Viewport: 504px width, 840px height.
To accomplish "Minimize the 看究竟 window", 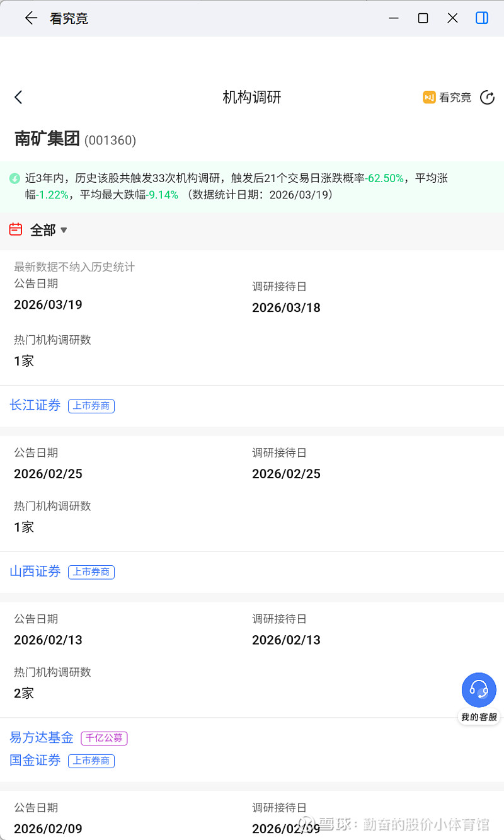I will (x=394, y=18).
